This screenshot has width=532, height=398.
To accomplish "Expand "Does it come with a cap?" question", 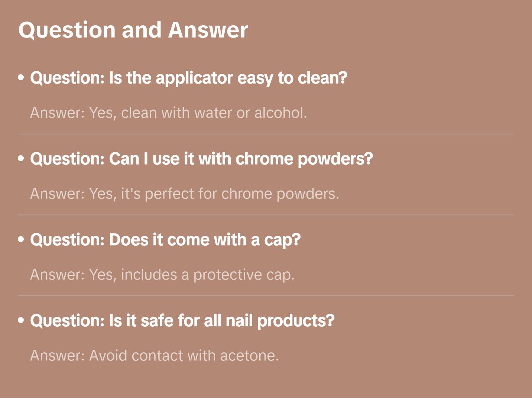I will pos(165,240).
